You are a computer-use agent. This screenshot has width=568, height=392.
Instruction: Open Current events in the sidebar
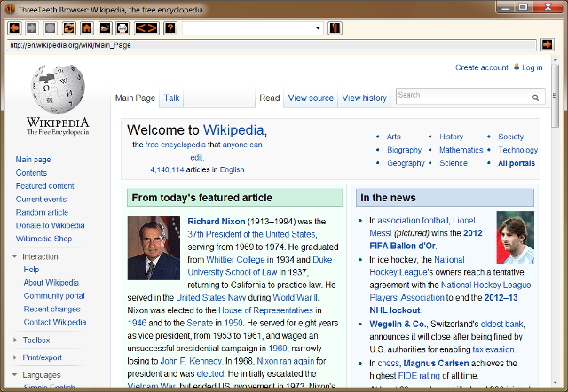pos(42,199)
